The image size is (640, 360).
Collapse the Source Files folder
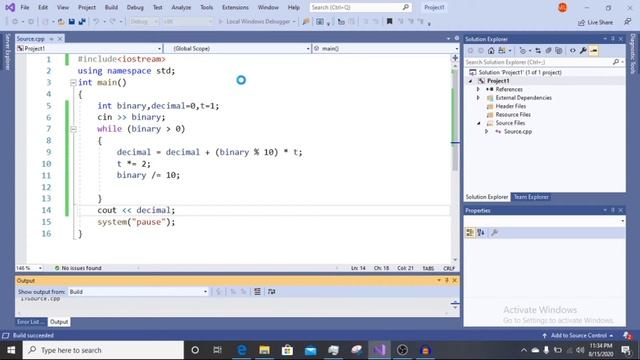pos(478,123)
